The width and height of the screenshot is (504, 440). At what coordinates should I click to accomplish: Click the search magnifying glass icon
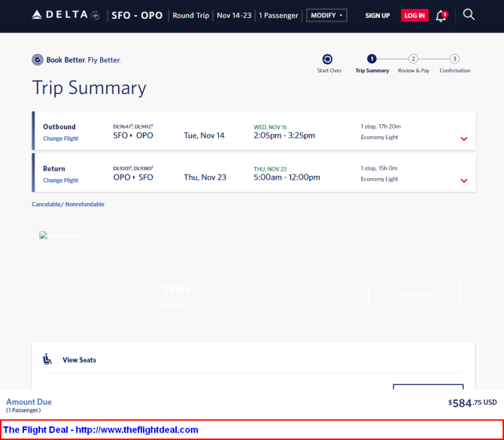[x=469, y=14]
